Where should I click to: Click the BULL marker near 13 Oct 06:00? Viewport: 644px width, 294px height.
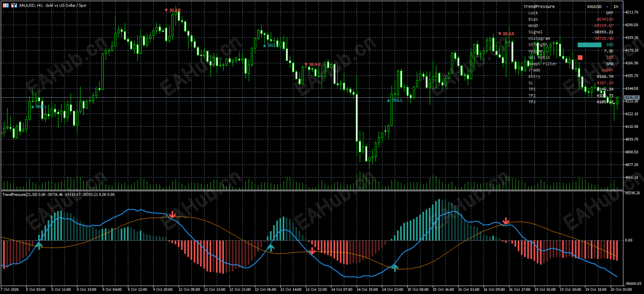pyautogui.click(x=271, y=45)
